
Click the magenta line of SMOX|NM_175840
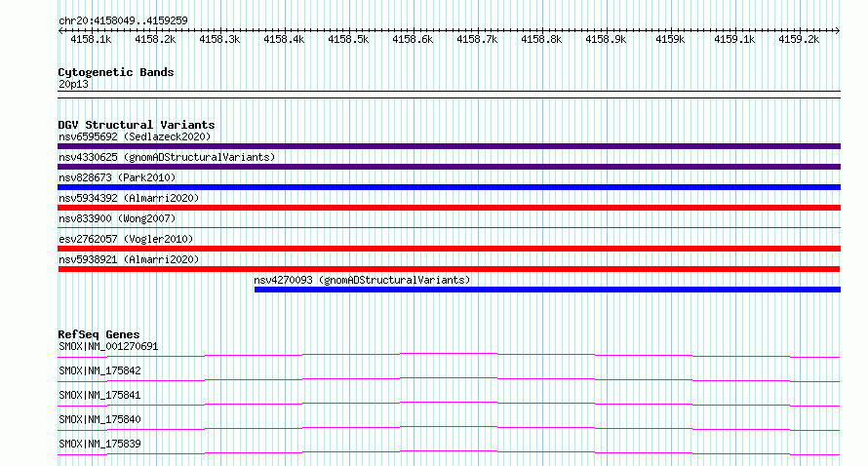[x=449, y=428]
